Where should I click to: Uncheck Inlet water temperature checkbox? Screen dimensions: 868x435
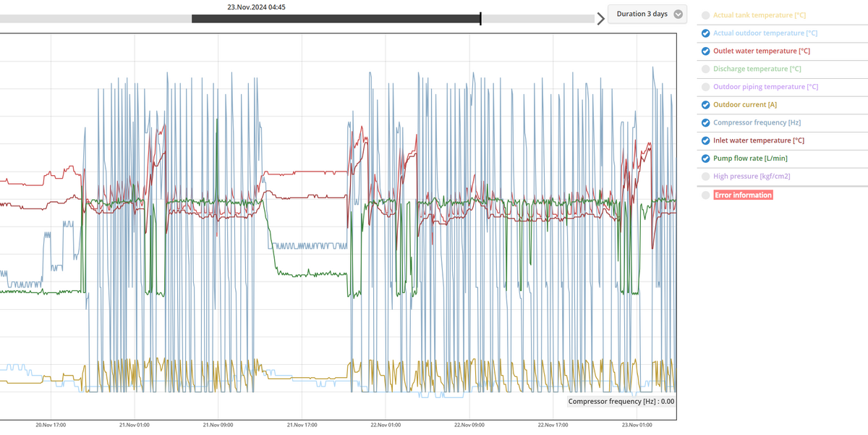point(705,141)
